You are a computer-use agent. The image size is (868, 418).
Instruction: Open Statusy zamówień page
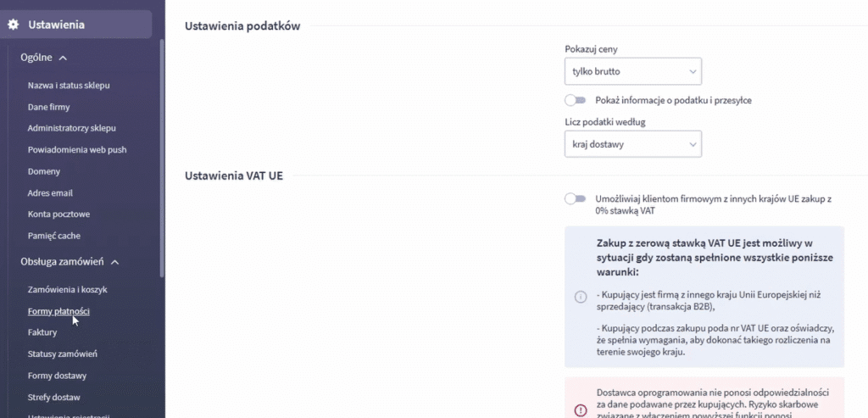point(63,354)
